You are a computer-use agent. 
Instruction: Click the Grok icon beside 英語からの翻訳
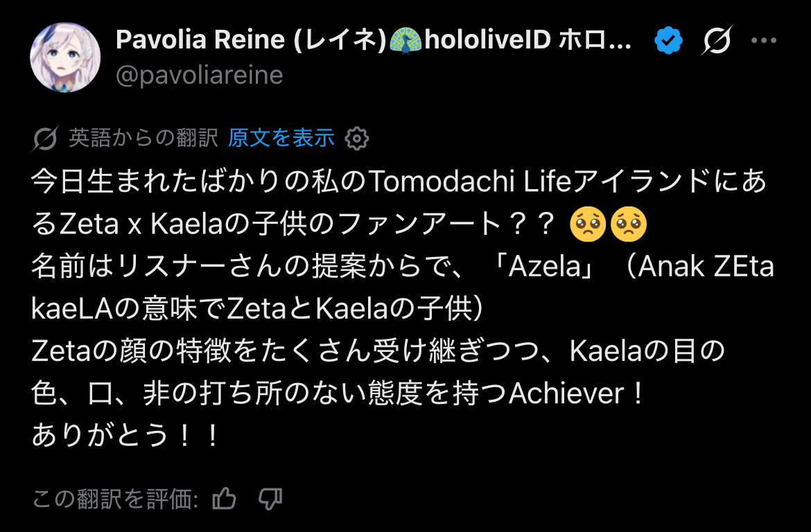[x=45, y=139]
